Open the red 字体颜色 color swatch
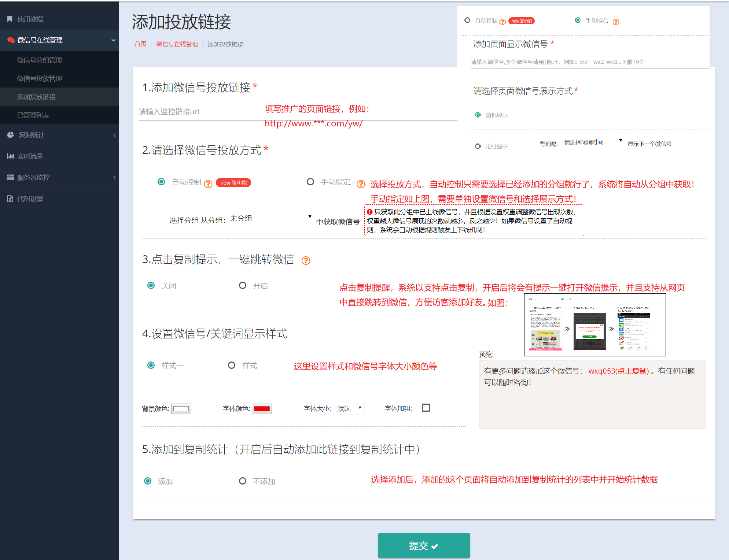This screenshot has width=729, height=560. (262, 409)
